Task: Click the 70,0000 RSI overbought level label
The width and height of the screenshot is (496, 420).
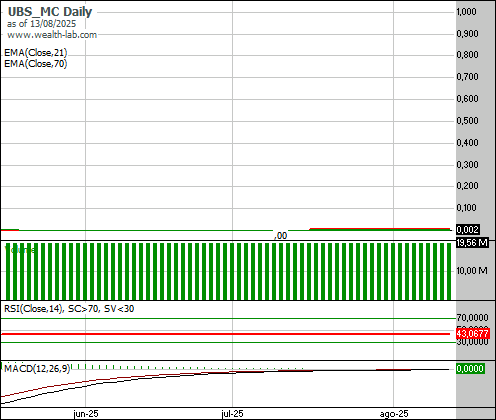Action: tap(472, 317)
